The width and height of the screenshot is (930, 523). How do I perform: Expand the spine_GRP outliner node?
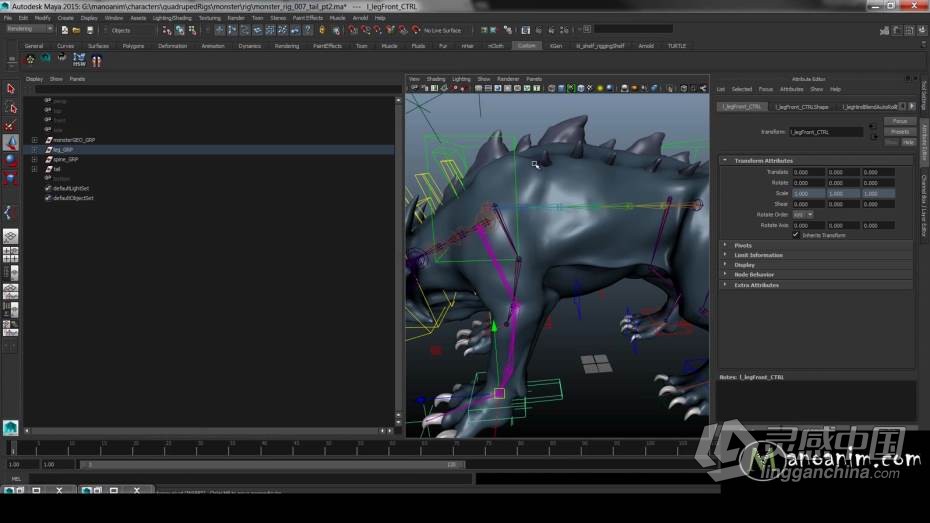34,160
